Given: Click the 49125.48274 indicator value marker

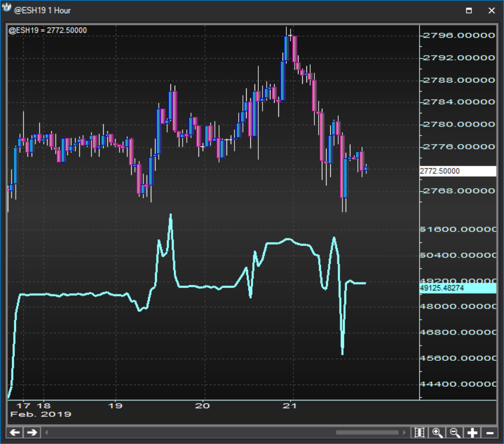Looking at the screenshot, I should click(458, 288).
